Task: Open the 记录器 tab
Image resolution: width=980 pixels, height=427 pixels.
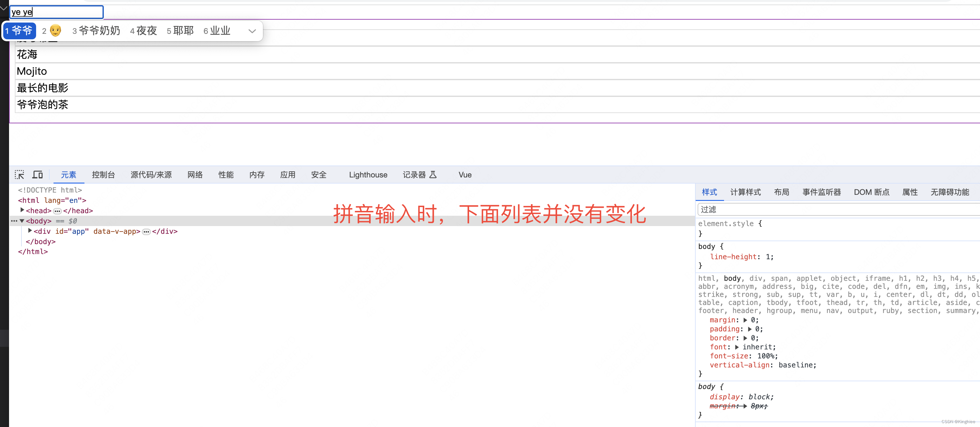Action: click(419, 175)
